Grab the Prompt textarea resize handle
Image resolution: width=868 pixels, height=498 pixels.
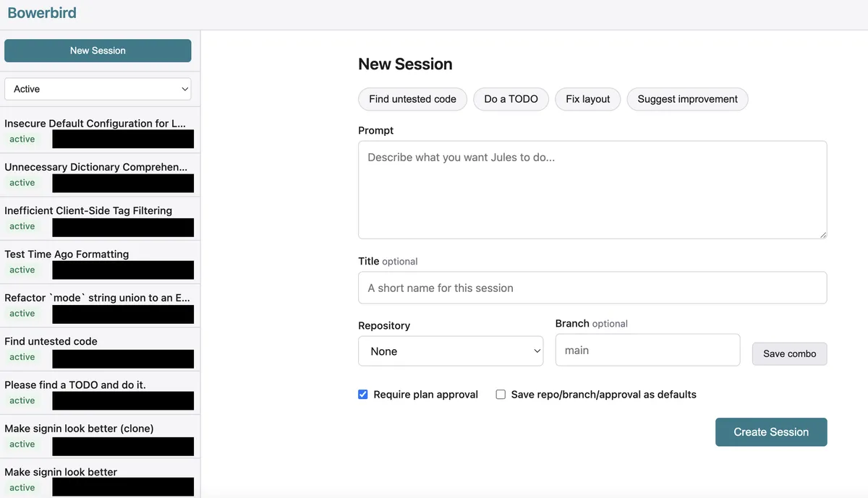point(823,235)
